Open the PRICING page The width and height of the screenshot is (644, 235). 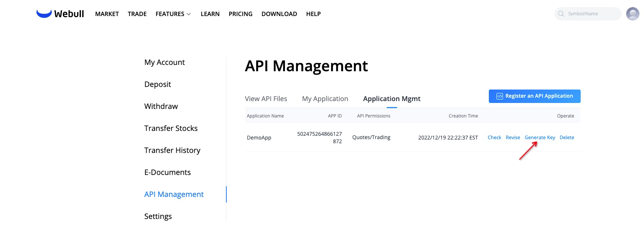coord(240,14)
